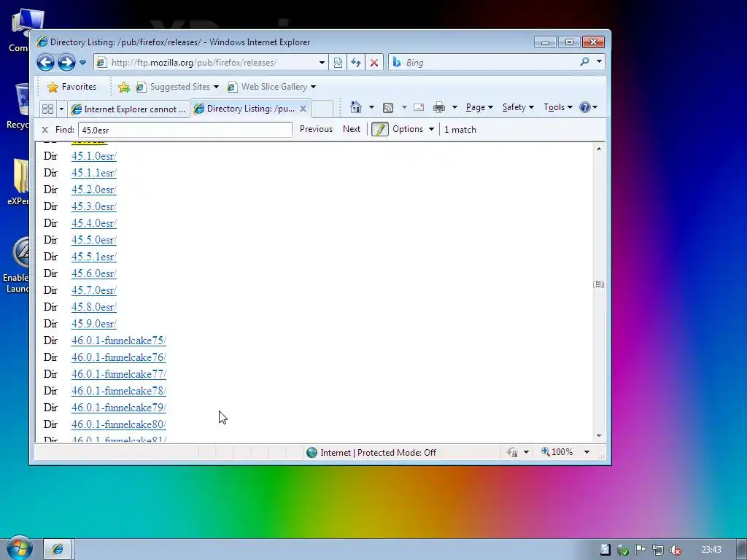Expand the Home button dropdown
The height and width of the screenshot is (560, 747).
click(x=371, y=107)
